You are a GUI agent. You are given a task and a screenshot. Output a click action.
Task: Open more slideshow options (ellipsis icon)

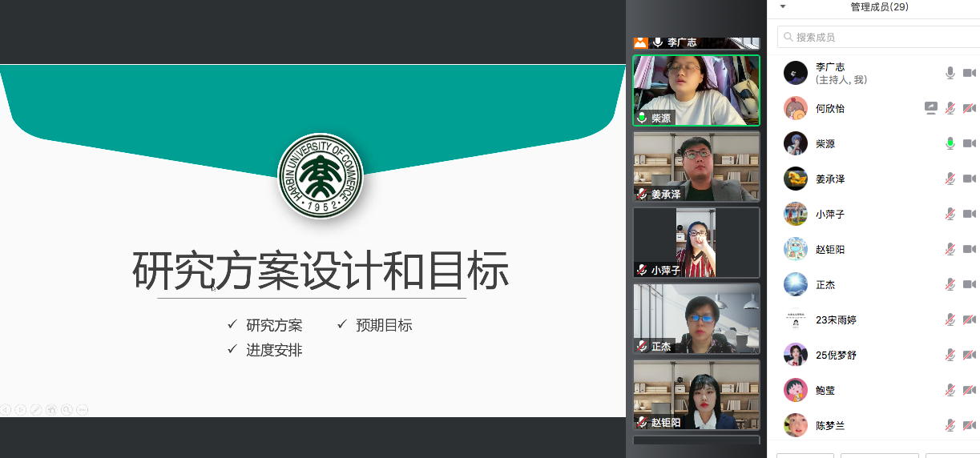82,410
